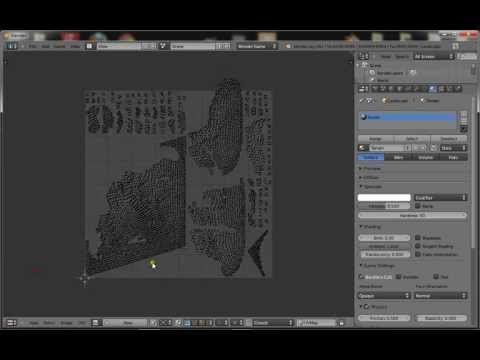Viewport: 480px width, 360px height.
Task: Switch to Scene properties tab icon
Action: click(x=382, y=89)
